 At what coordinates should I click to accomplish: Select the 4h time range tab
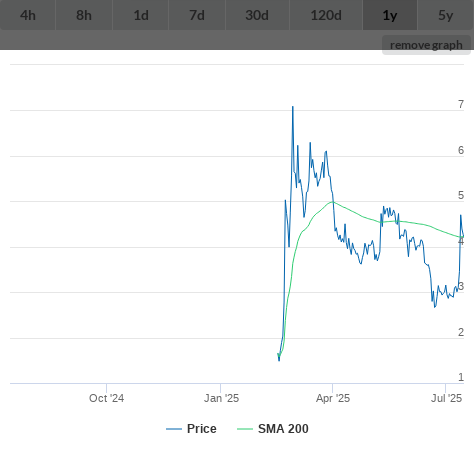click(28, 15)
